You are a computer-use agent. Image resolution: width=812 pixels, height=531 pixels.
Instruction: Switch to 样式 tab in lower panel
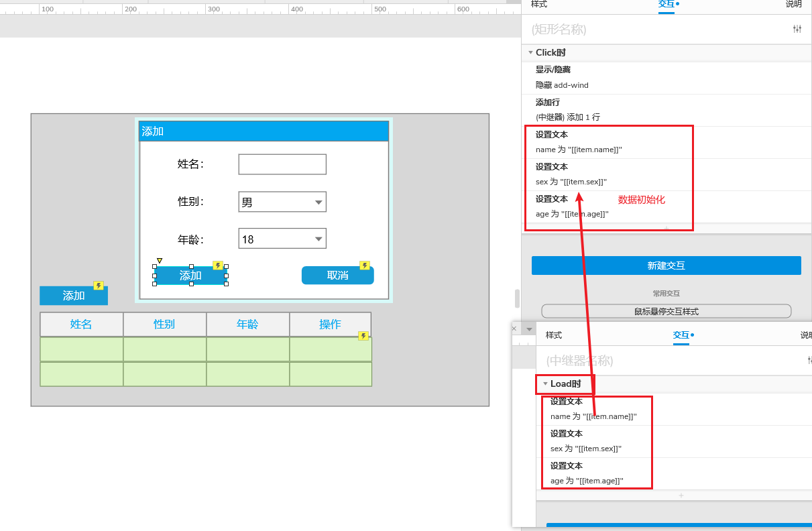pyautogui.click(x=554, y=335)
